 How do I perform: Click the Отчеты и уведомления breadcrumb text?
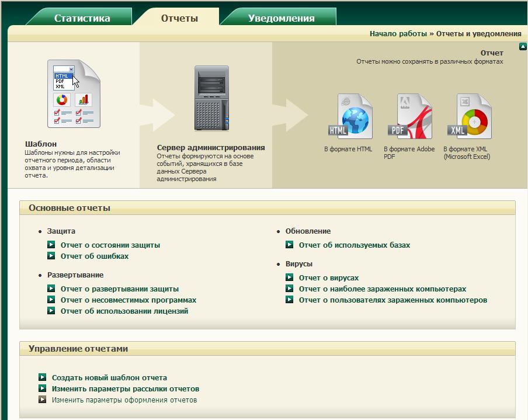click(x=478, y=34)
